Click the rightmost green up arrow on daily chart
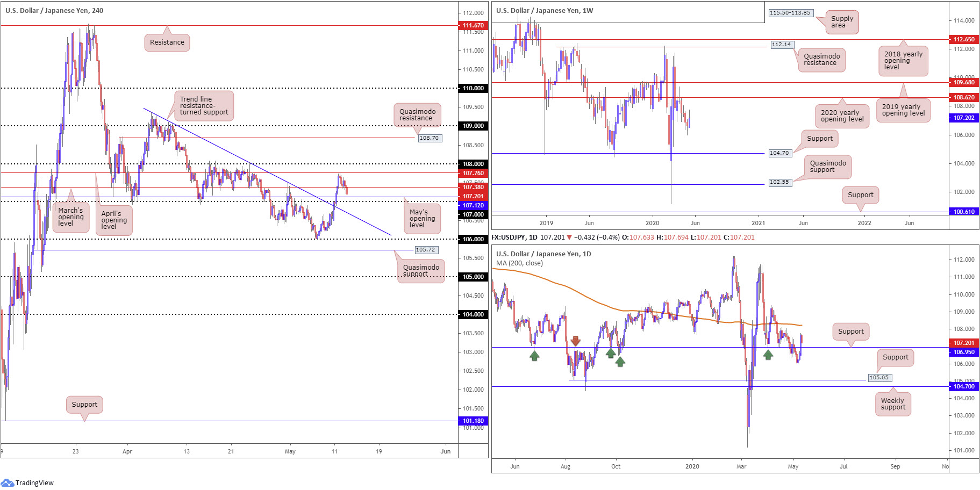Image resolution: width=980 pixels, height=490 pixels. tap(768, 355)
